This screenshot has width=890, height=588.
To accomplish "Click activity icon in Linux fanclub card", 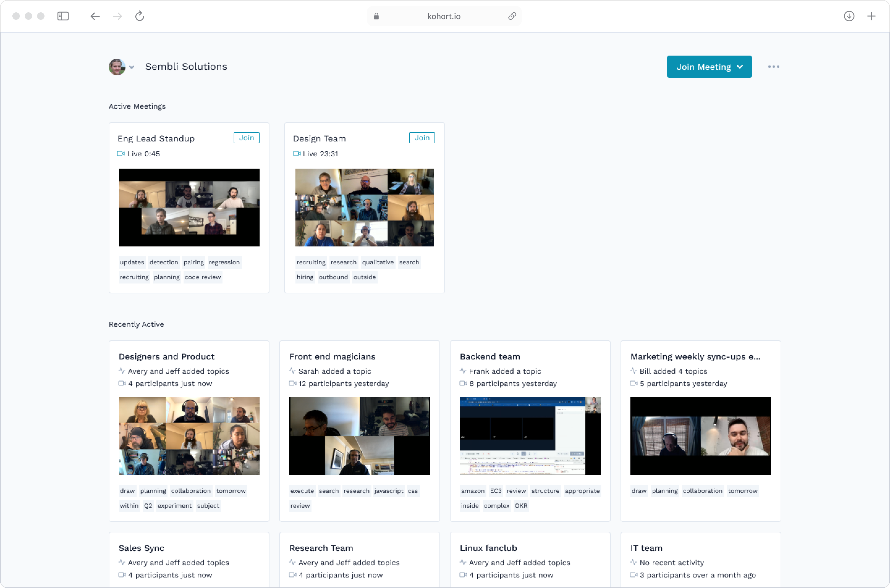I will click(x=463, y=562).
